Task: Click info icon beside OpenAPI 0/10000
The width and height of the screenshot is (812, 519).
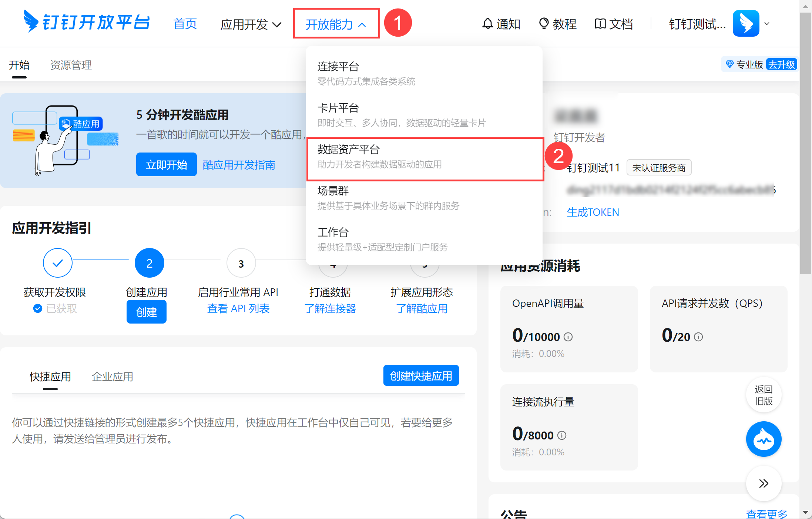Action: tap(568, 337)
